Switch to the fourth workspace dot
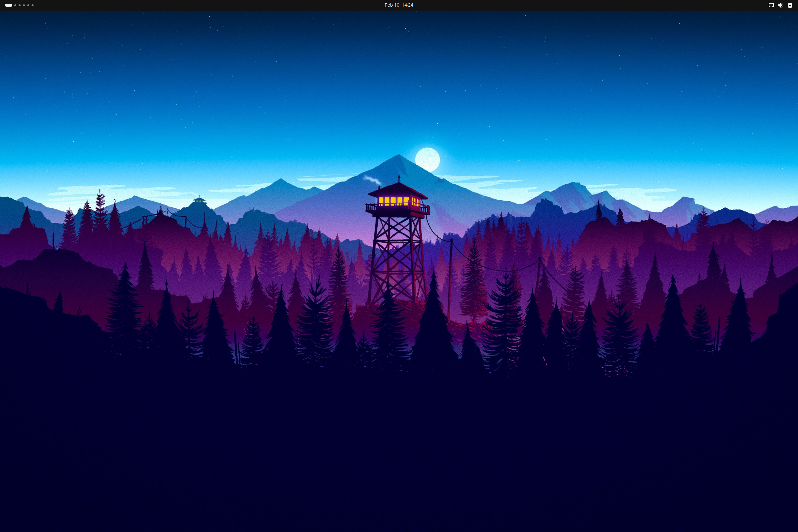 pyautogui.click(x=24, y=5)
